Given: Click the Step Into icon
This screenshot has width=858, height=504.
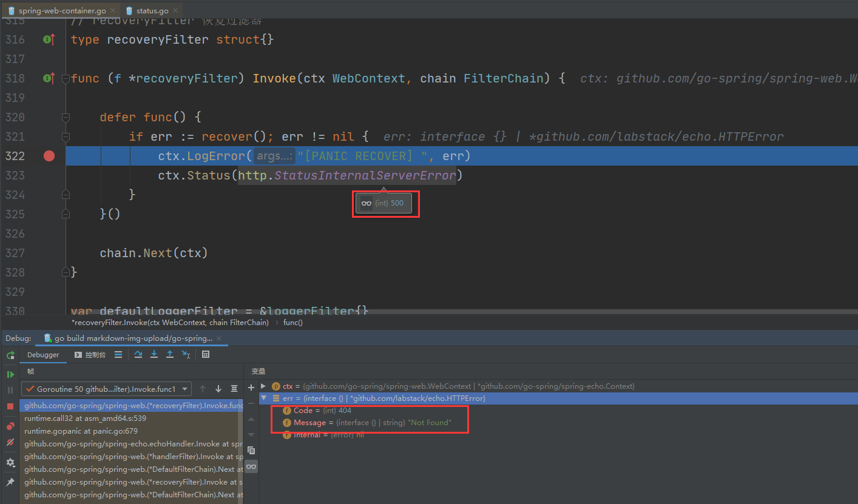Looking at the screenshot, I should [x=154, y=355].
